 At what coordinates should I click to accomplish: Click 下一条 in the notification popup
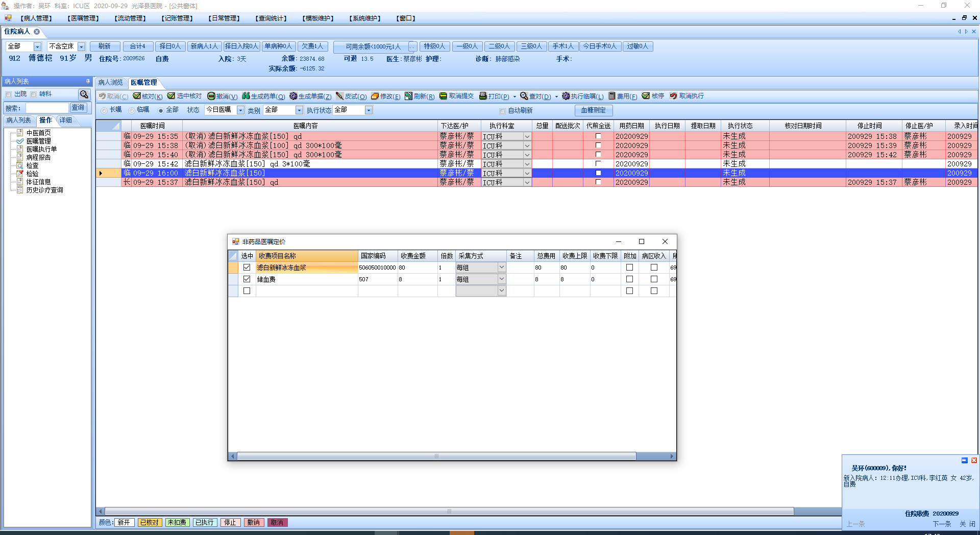[942, 524]
